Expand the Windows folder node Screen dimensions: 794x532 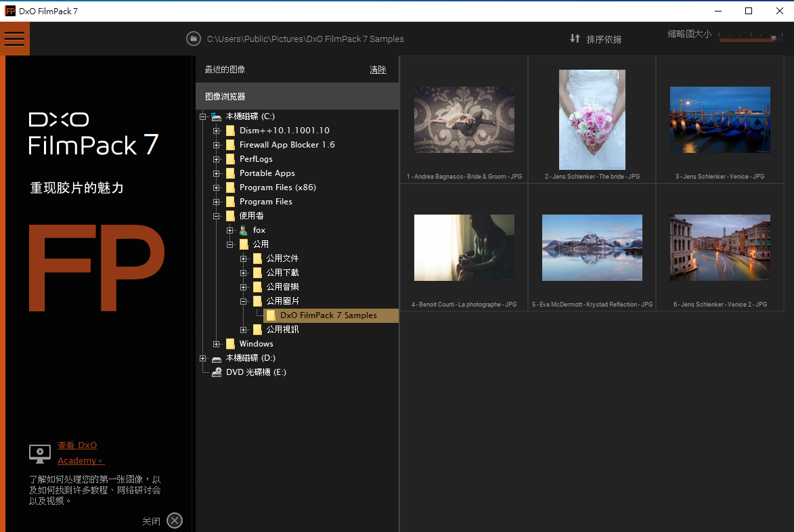(216, 344)
